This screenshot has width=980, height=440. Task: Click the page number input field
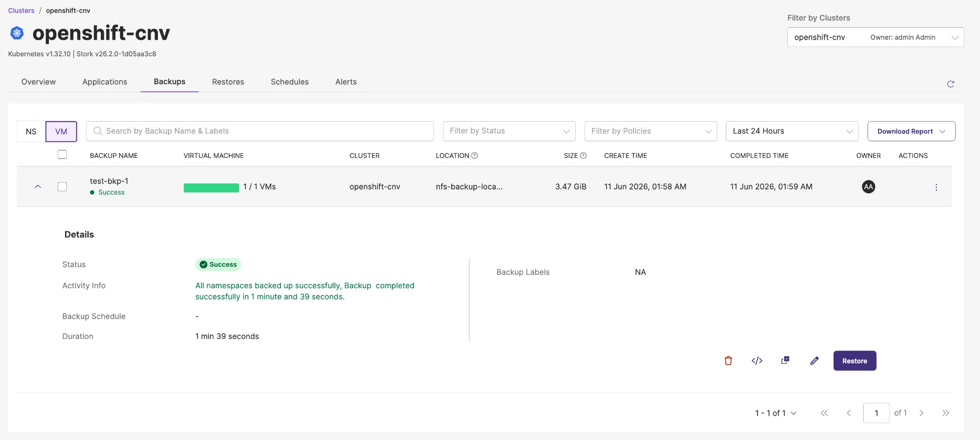point(876,413)
